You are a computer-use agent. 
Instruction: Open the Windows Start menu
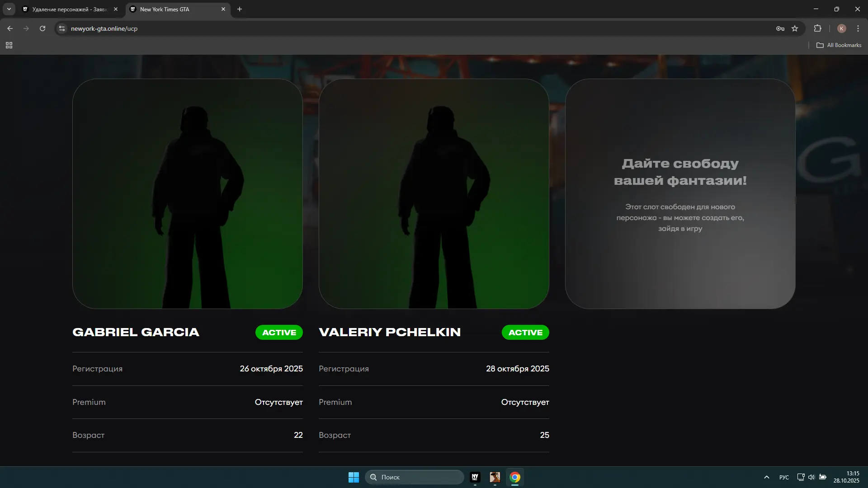point(354,477)
